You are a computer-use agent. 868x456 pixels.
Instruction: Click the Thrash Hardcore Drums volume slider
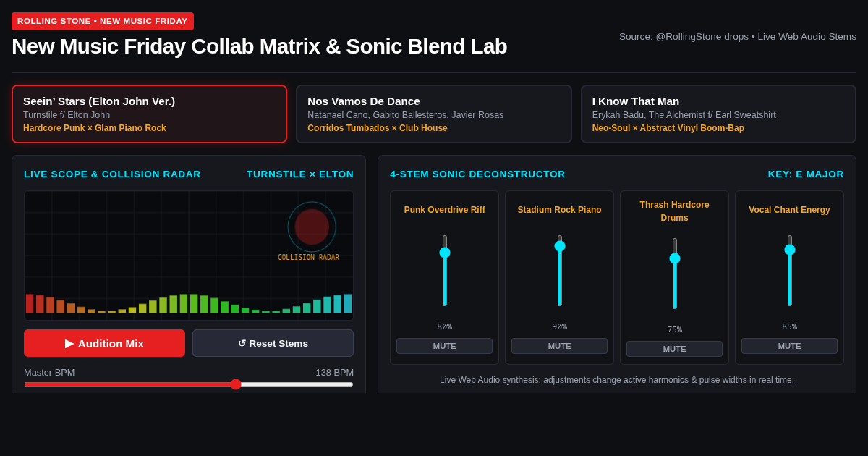[675, 274]
